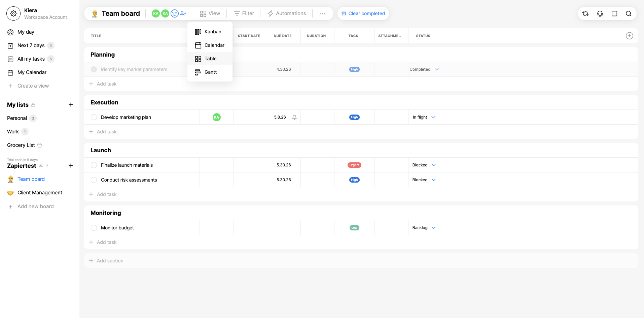This screenshot has height=318, width=644.
Task: Add a column with the circled plus
Action: pos(630,36)
